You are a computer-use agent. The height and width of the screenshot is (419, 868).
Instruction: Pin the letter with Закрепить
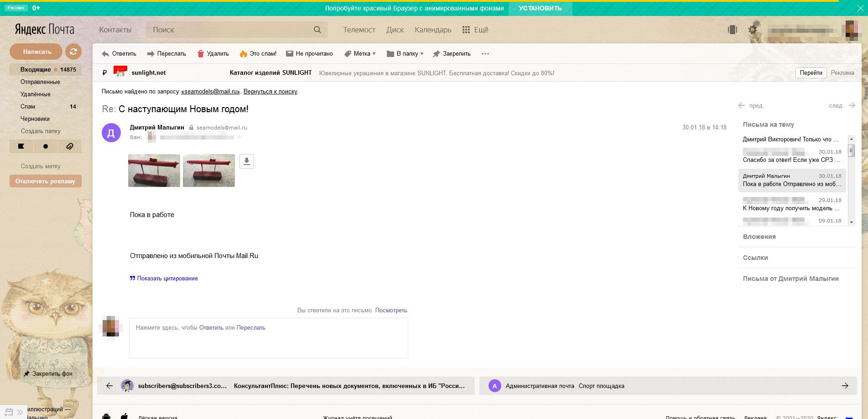[452, 54]
